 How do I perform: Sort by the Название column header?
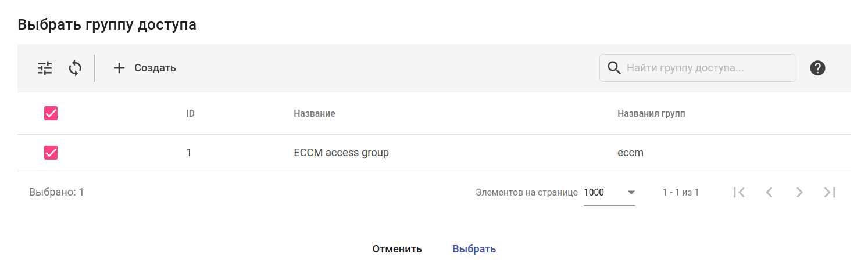[315, 113]
